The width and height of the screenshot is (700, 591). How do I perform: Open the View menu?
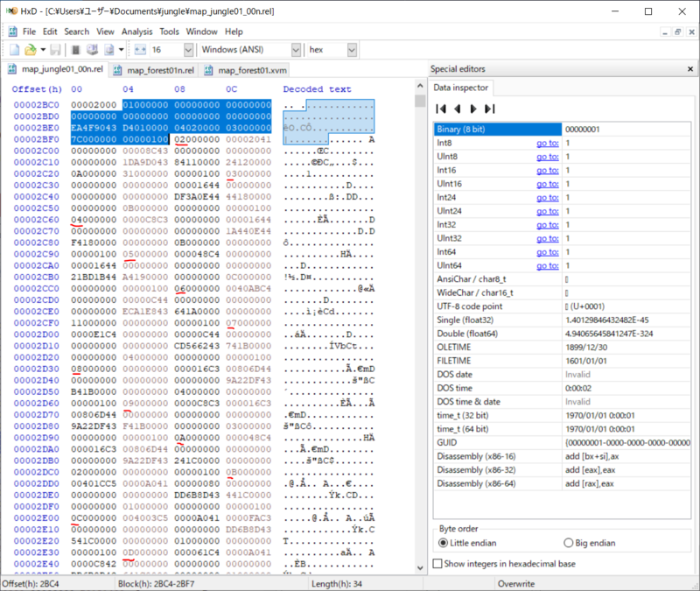coord(105,32)
